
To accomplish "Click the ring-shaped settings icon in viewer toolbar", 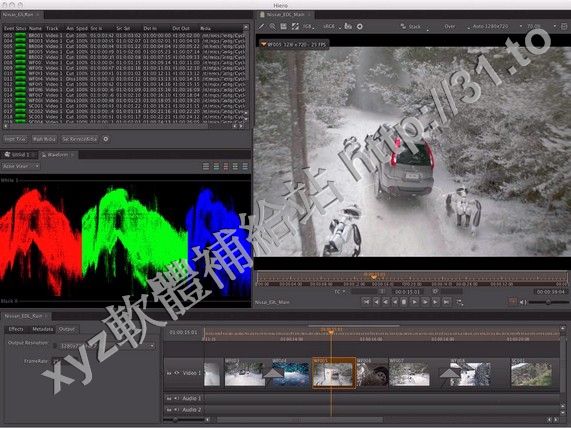I will (x=360, y=26).
